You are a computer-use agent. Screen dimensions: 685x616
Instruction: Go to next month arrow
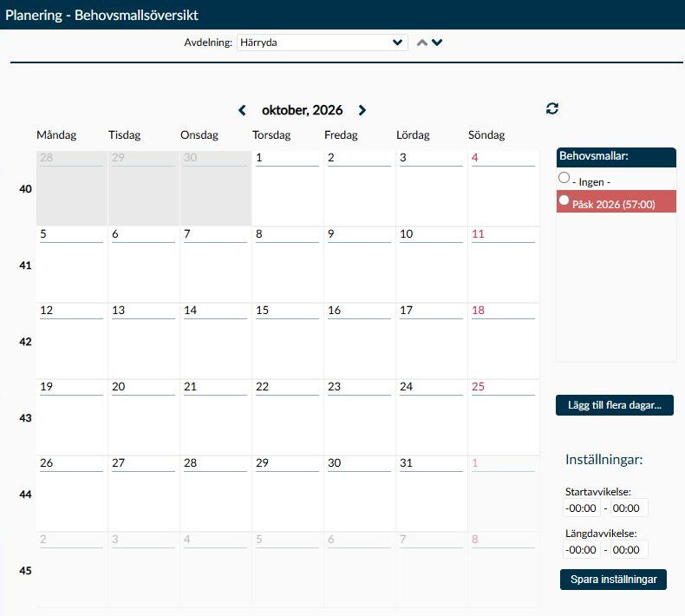(x=362, y=110)
